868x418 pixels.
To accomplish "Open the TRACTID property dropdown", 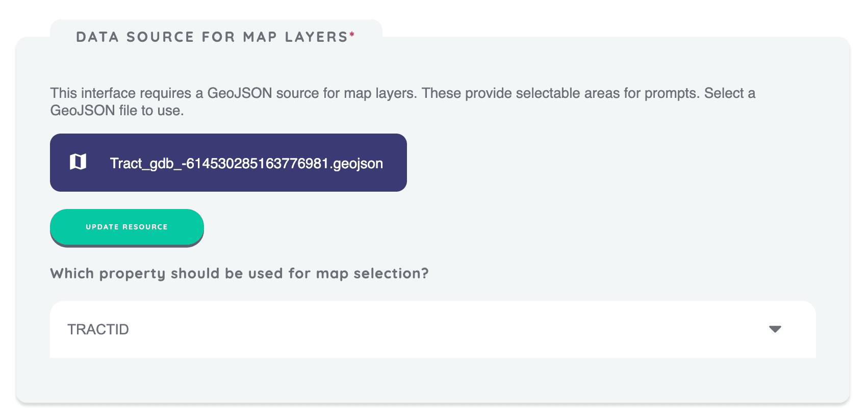I will pyautogui.click(x=432, y=329).
